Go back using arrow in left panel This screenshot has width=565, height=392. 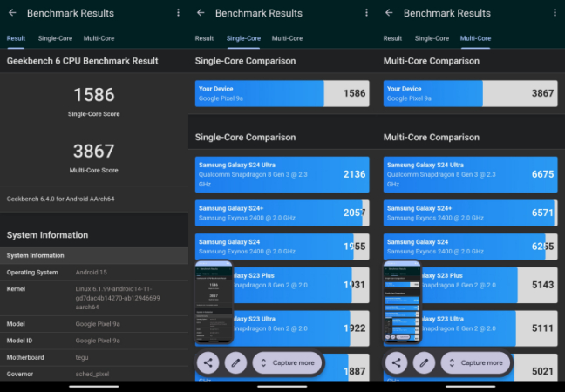[x=12, y=13]
